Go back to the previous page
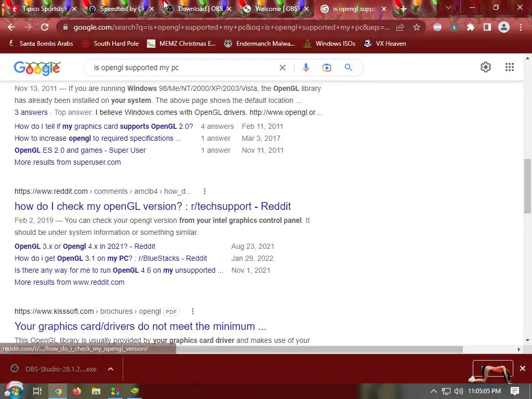Viewport: 532px width, 399px height. pos(11,27)
